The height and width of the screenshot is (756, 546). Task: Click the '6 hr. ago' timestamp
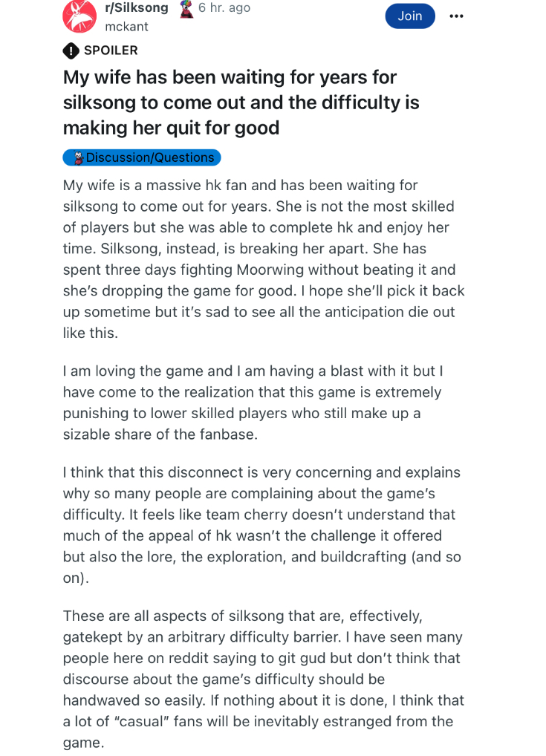tap(224, 7)
